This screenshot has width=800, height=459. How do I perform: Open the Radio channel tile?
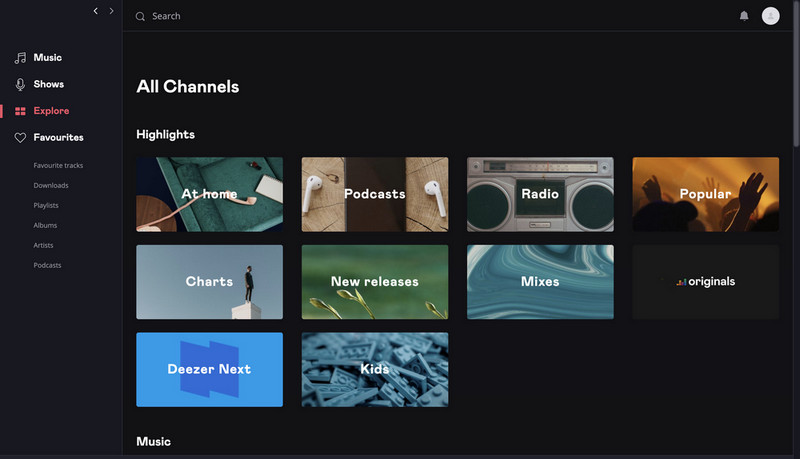(x=540, y=194)
